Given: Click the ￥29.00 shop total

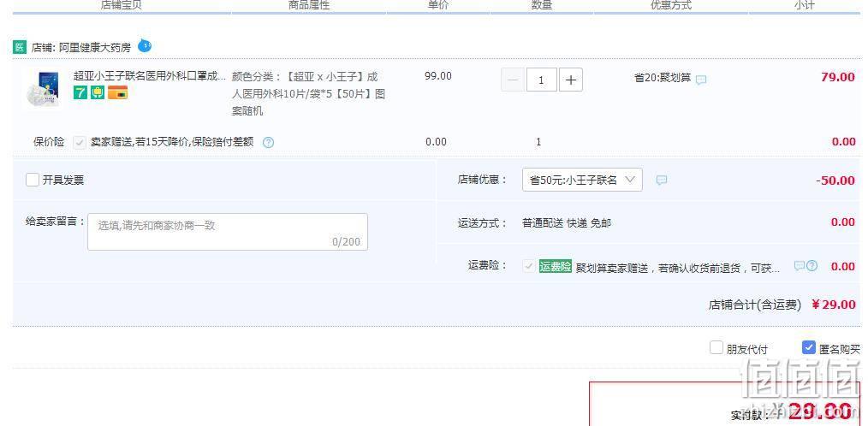Looking at the screenshot, I should (x=834, y=305).
